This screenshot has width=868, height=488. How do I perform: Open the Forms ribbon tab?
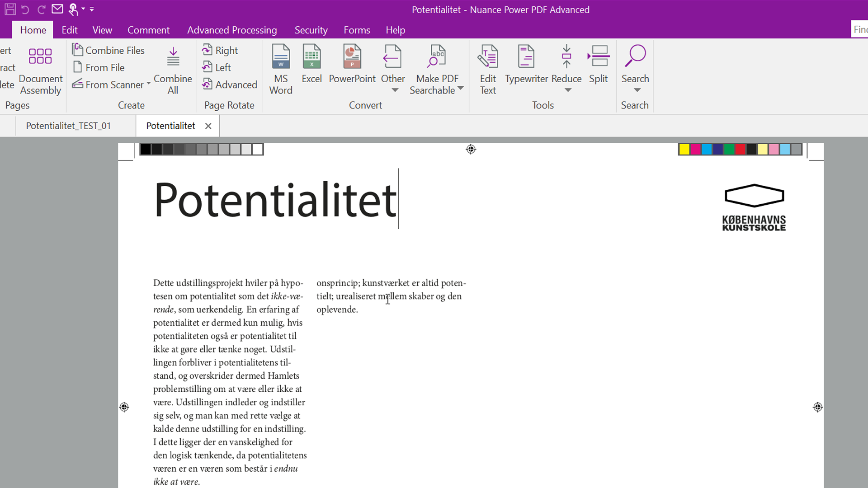(357, 30)
